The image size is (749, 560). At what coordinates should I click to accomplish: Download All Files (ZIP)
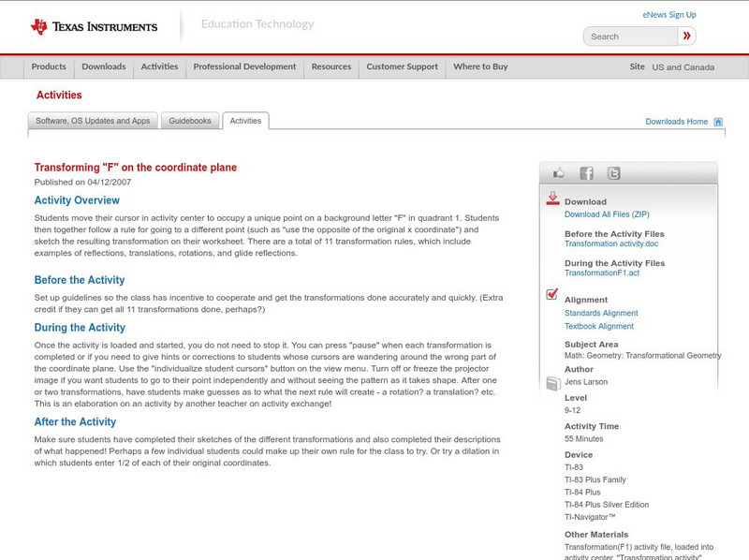[607, 214]
